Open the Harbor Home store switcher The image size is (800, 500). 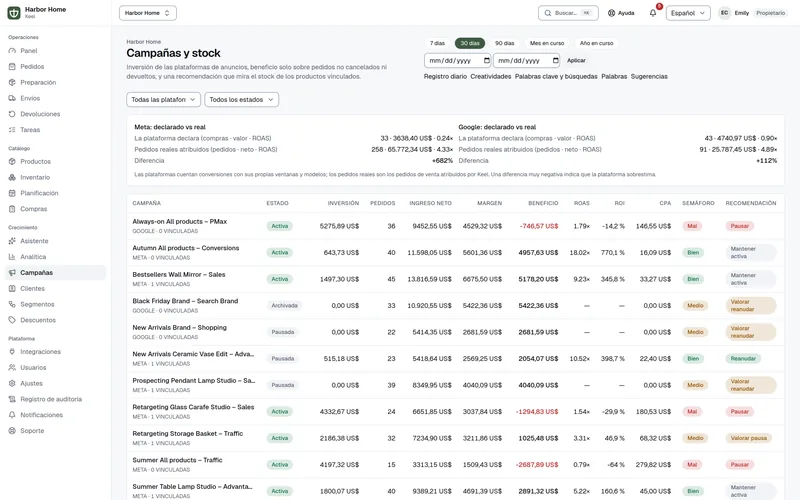147,13
